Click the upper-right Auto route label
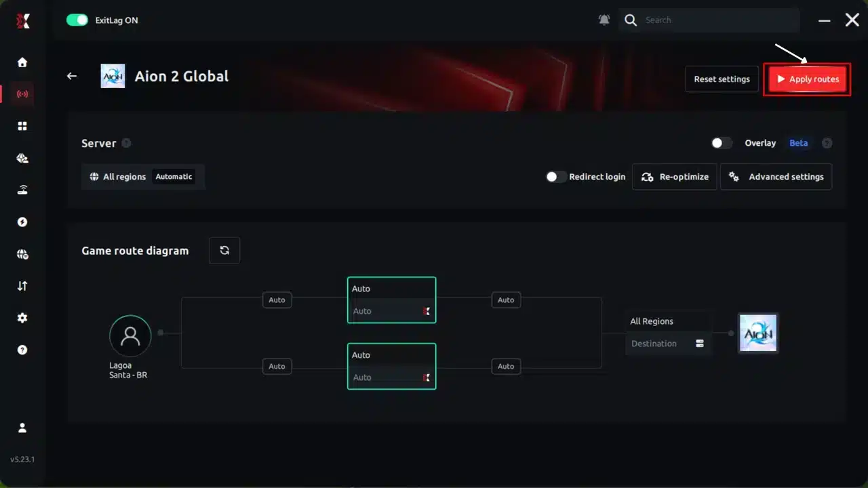Viewport: 868px width, 488px height. 506,300
